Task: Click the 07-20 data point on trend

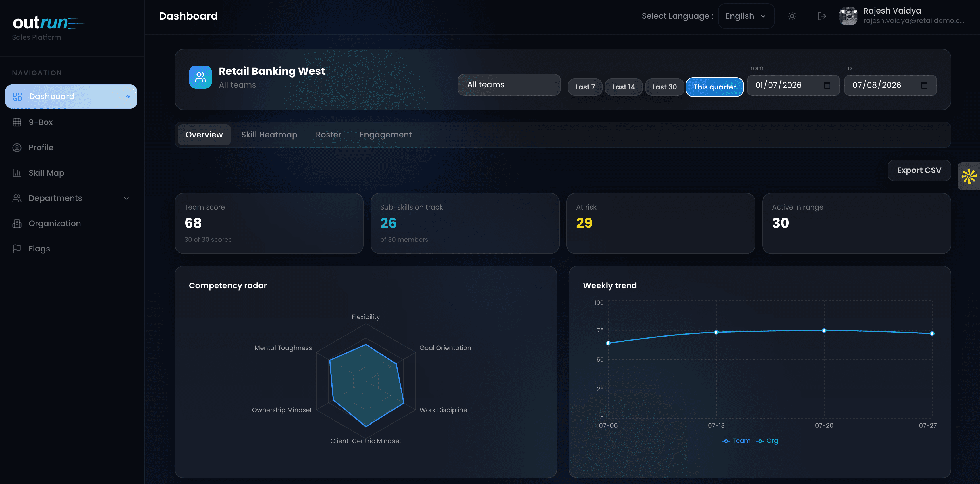Action: 824,331
